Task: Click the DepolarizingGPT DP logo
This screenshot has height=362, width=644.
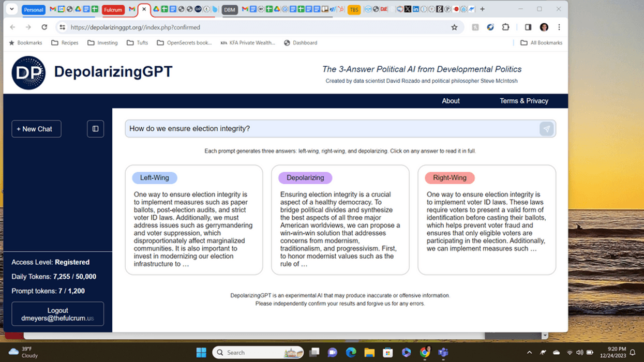Action: click(x=28, y=73)
